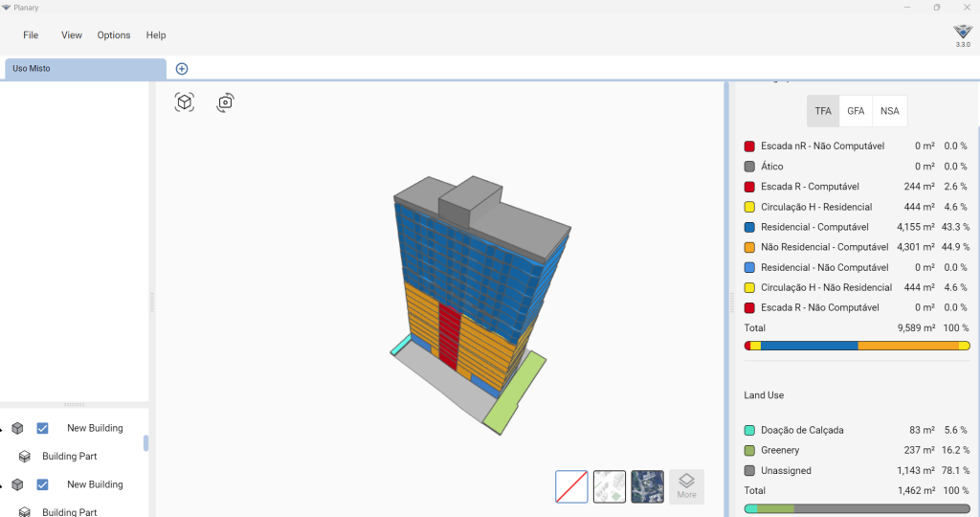Viewport: 980px width, 517px height.
Task: Restore down the Planary window
Action: pos(936,8)
